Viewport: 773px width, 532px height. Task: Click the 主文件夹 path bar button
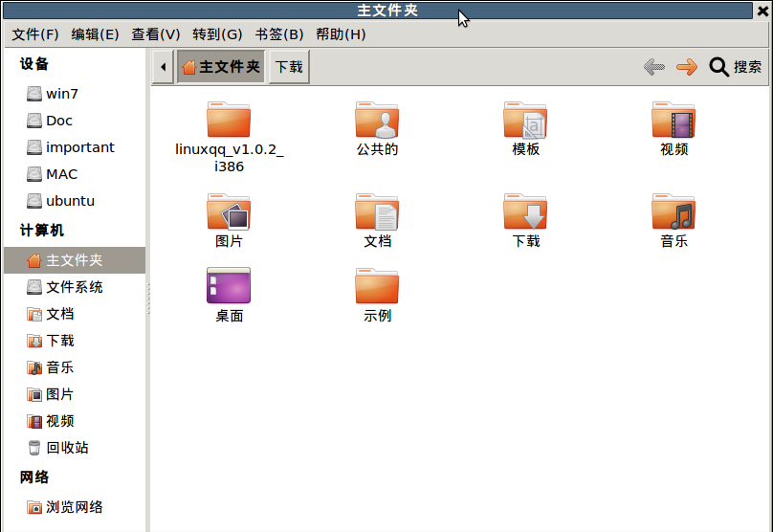(221, 67)
